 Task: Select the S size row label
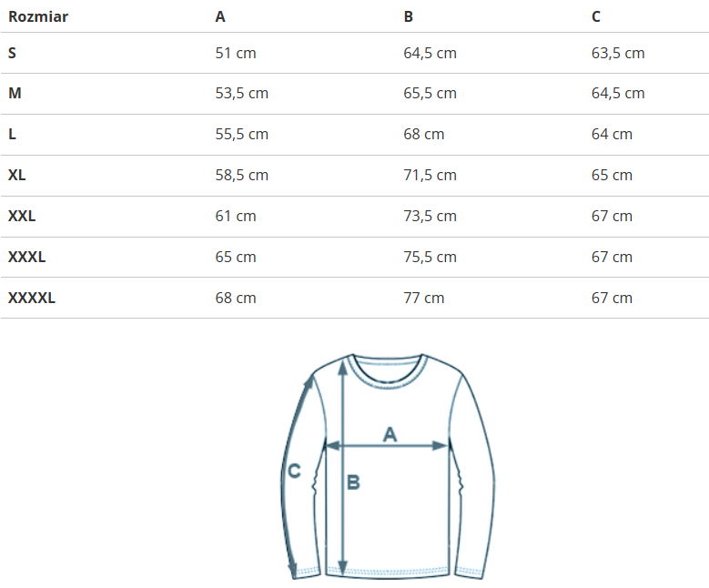(x=13, y=53)
